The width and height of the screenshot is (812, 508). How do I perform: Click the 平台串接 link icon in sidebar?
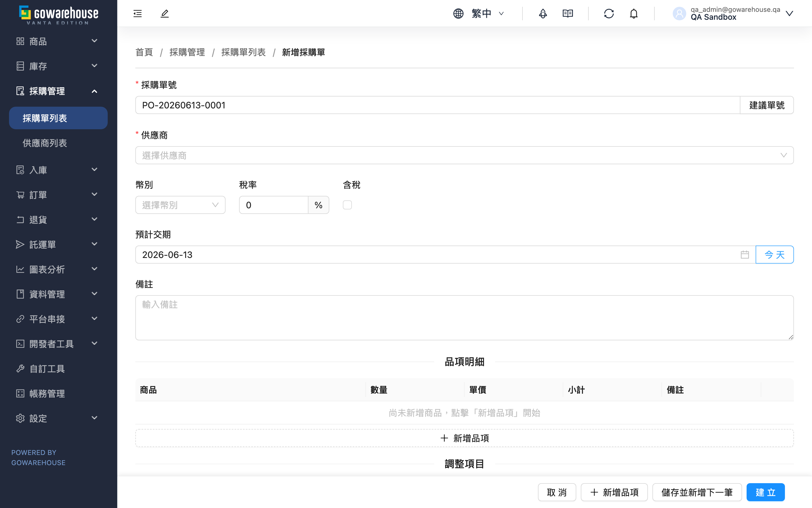click(x=20, y=319)
